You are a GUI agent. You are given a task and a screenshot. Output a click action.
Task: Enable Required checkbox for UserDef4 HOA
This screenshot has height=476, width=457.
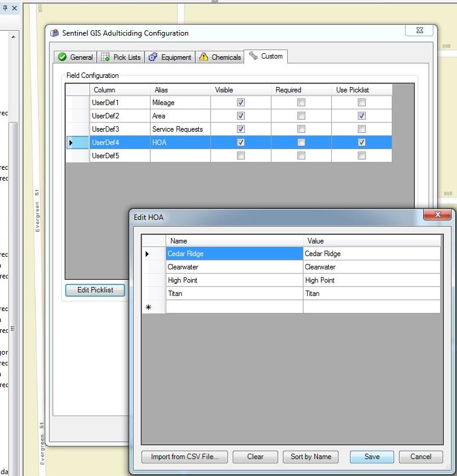301,143
